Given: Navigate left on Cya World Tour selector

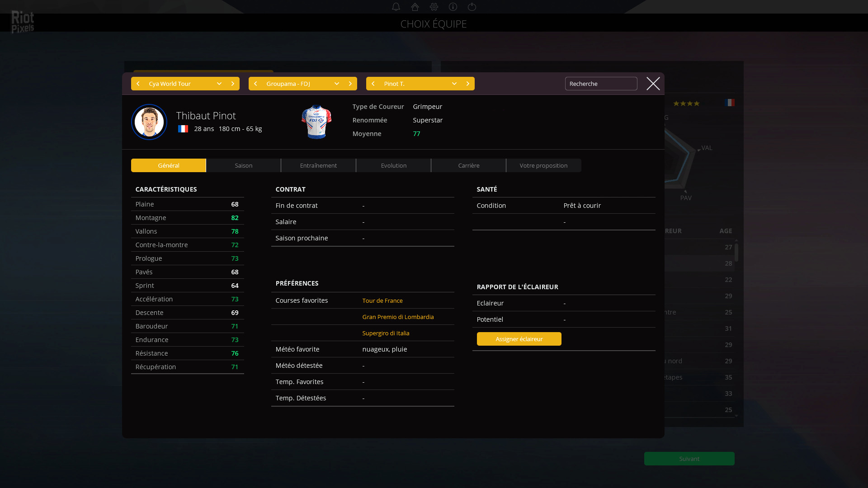Looking at the screenshot, I should coord(138,84).
